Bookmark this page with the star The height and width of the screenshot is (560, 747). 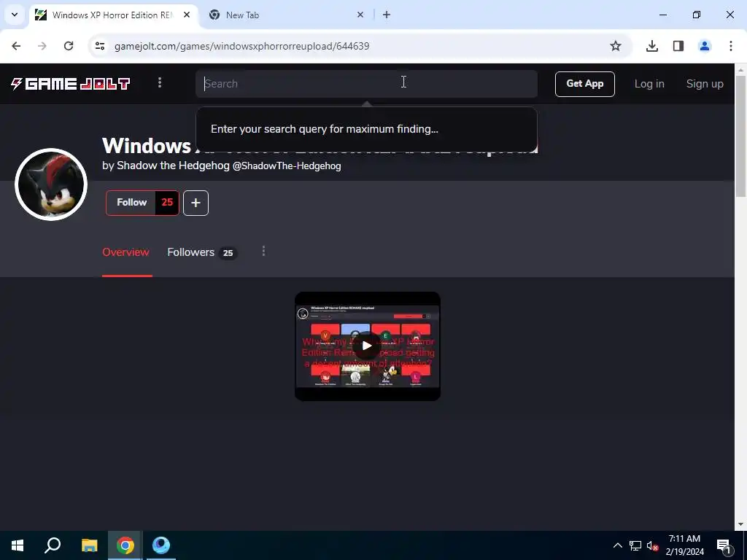coord(616,46)
